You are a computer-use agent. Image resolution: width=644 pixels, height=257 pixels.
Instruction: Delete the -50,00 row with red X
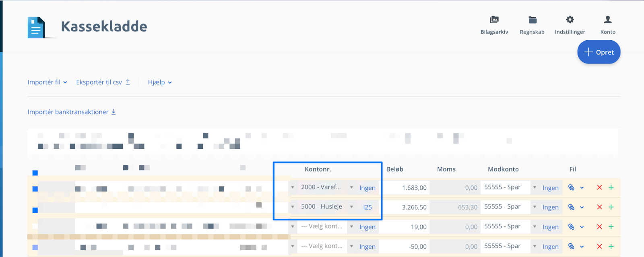pyautogui.click(x=599, y=247)
